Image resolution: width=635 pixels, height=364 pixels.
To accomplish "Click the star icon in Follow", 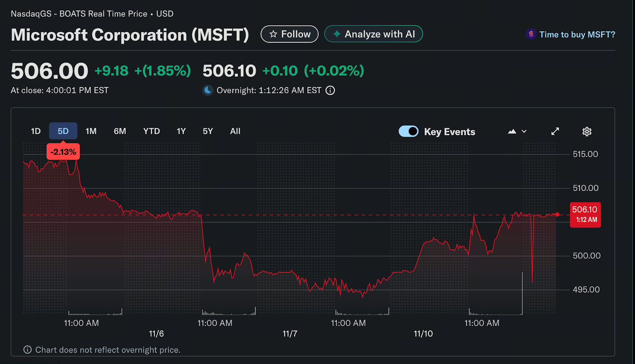I will (273, 34).
